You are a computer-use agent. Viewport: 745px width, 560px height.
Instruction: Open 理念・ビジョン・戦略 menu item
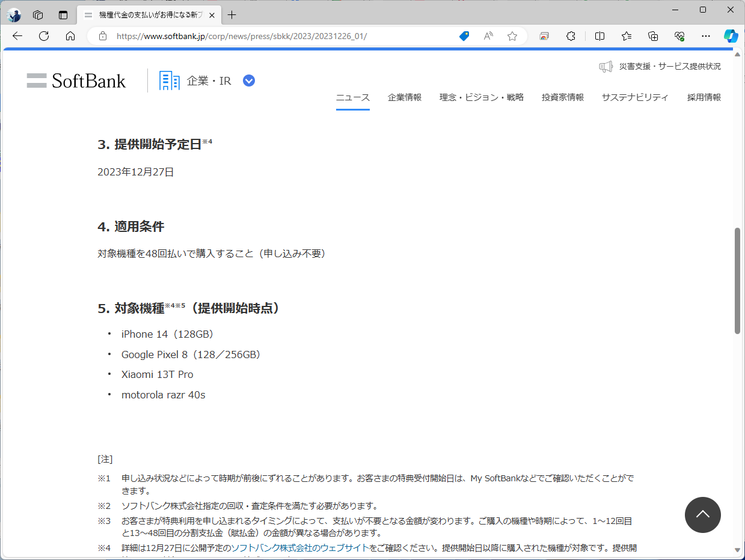pyautogui.click(x=482, y=97)
